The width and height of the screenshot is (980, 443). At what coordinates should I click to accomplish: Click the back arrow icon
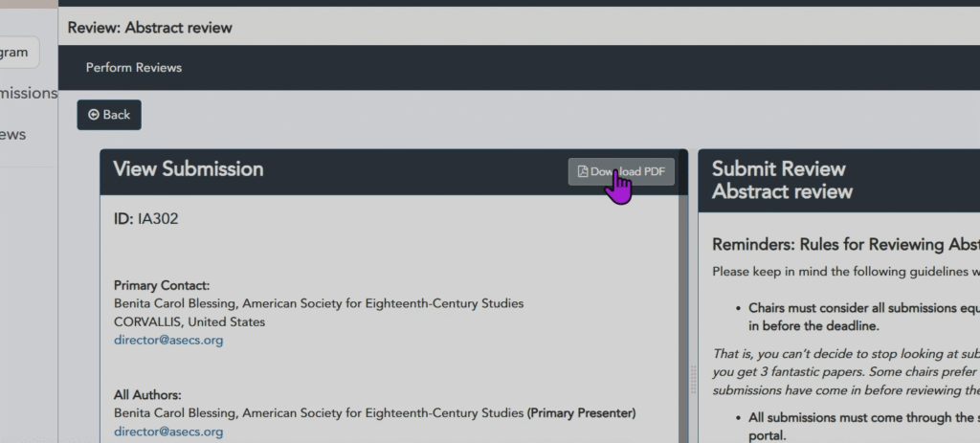click(x=93, y=115)
